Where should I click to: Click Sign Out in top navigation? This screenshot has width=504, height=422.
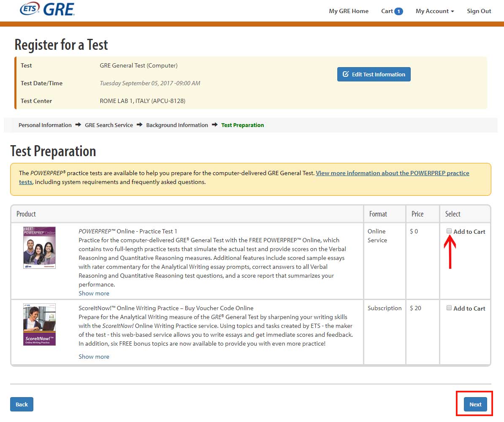[x=479, y=11]
